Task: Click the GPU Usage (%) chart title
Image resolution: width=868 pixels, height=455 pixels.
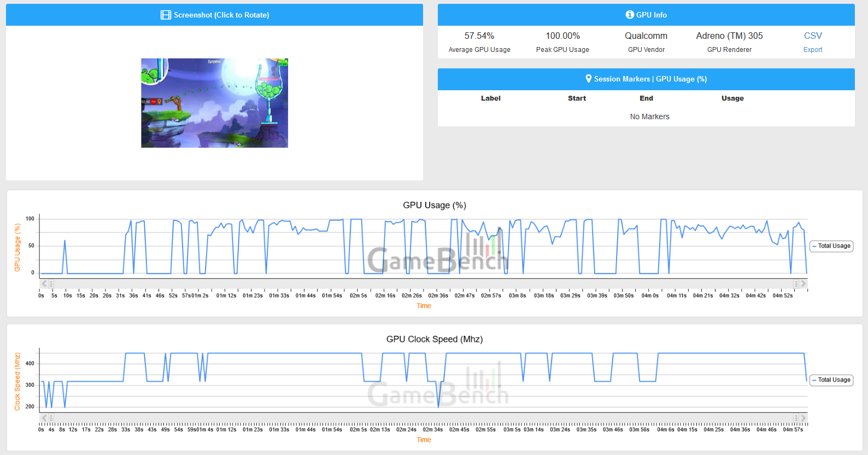Action: pyautogui.click(x=435, y=205)
